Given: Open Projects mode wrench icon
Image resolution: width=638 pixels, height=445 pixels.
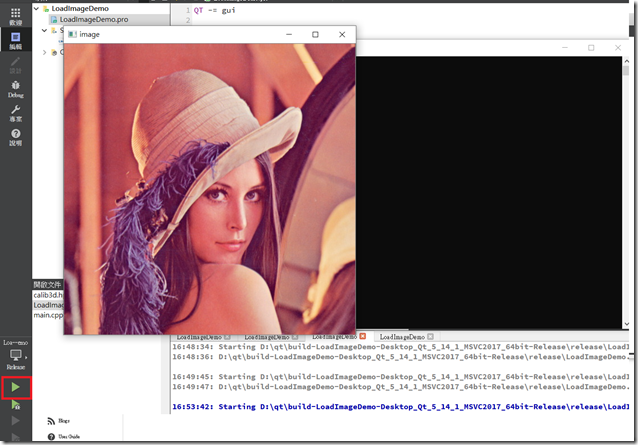Looking at the screenshot, I should (15, 109).
